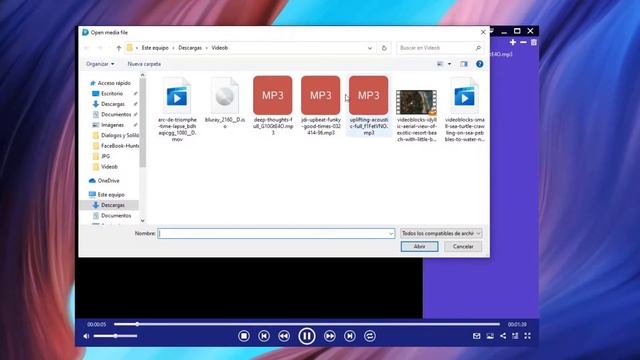Select the bluray_2160 iso file
The image size is (640, 360).
[225, 103]
